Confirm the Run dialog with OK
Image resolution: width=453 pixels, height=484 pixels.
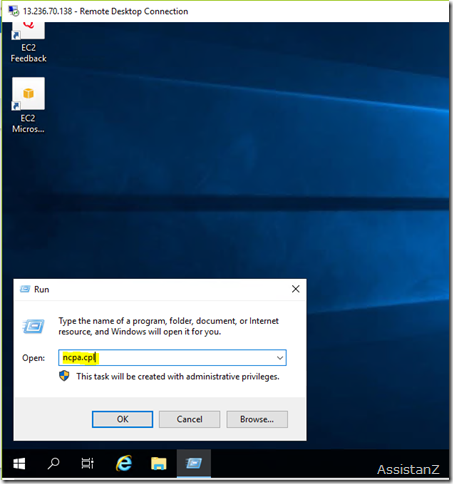122,419
